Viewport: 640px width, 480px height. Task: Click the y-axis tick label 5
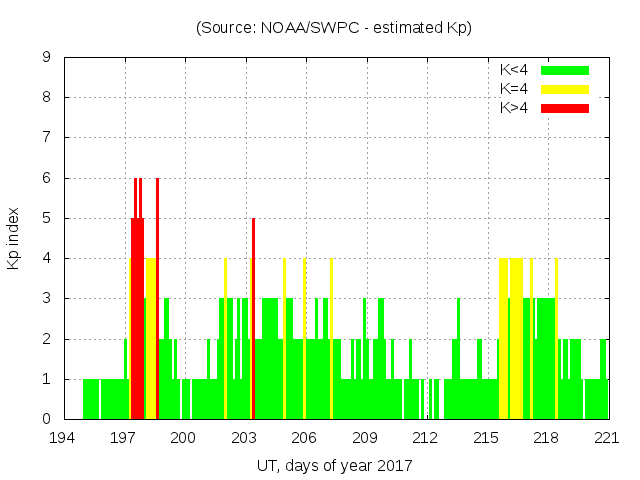click(47, 218)
